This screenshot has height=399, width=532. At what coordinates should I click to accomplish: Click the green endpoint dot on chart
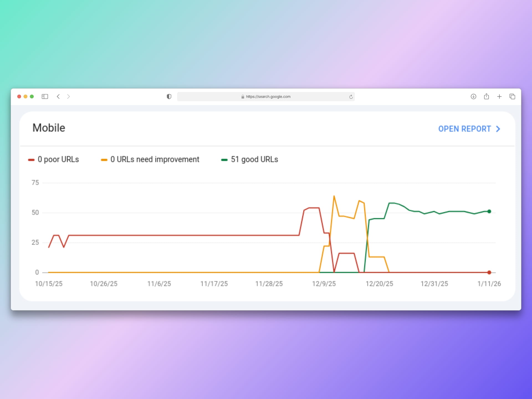(489, 211)
